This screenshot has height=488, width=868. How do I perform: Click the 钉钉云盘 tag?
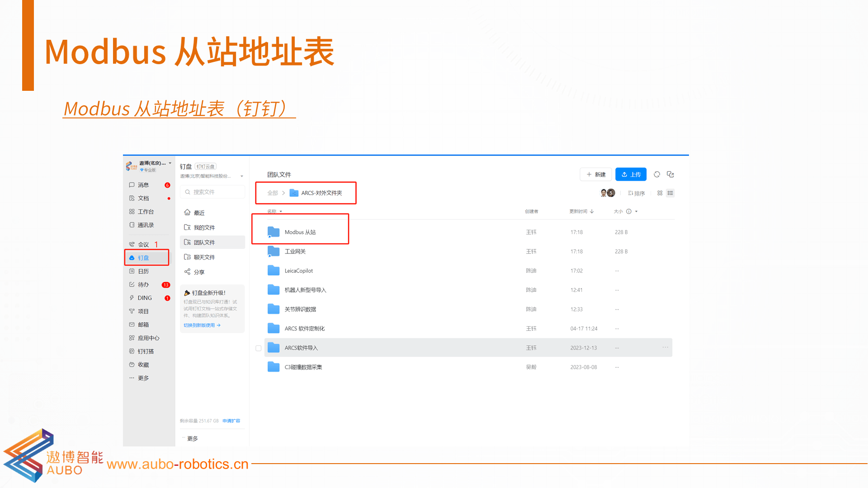tap(206, 167)
